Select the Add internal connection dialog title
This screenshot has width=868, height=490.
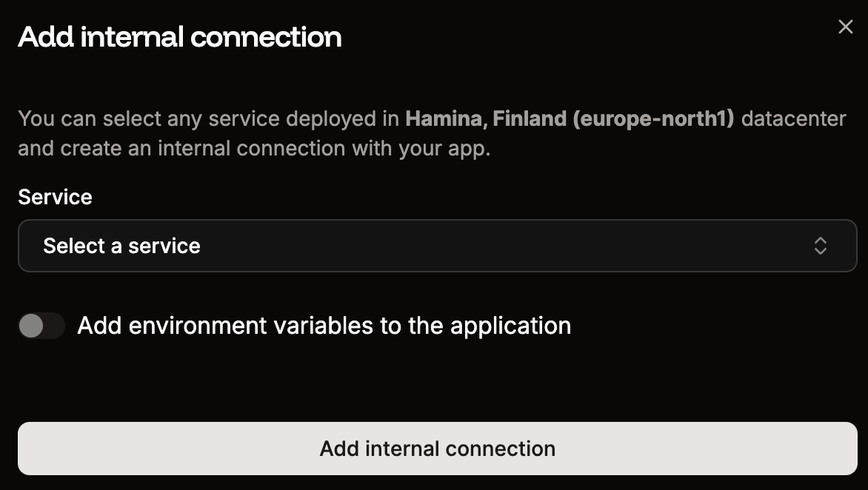tap(180, 36)
